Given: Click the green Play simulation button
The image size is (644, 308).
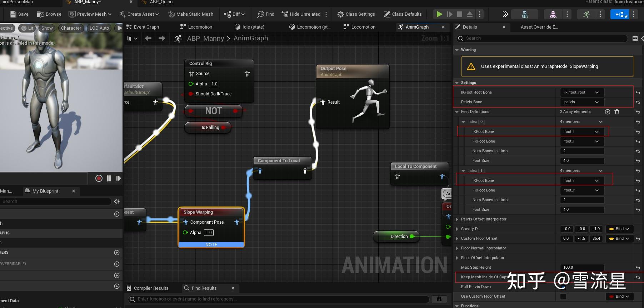Looking at the screenshot, I should pyautogui.click(x=439, y=14).
